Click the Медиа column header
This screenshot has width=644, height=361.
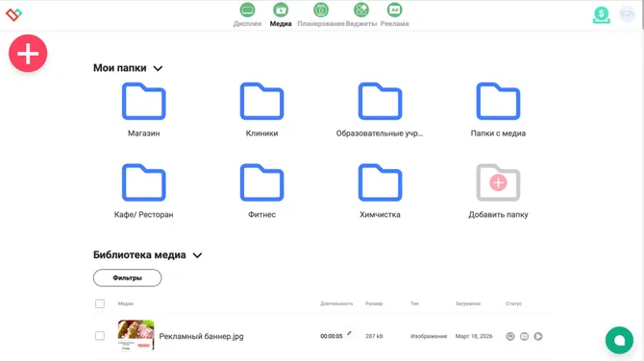(126, 303)
